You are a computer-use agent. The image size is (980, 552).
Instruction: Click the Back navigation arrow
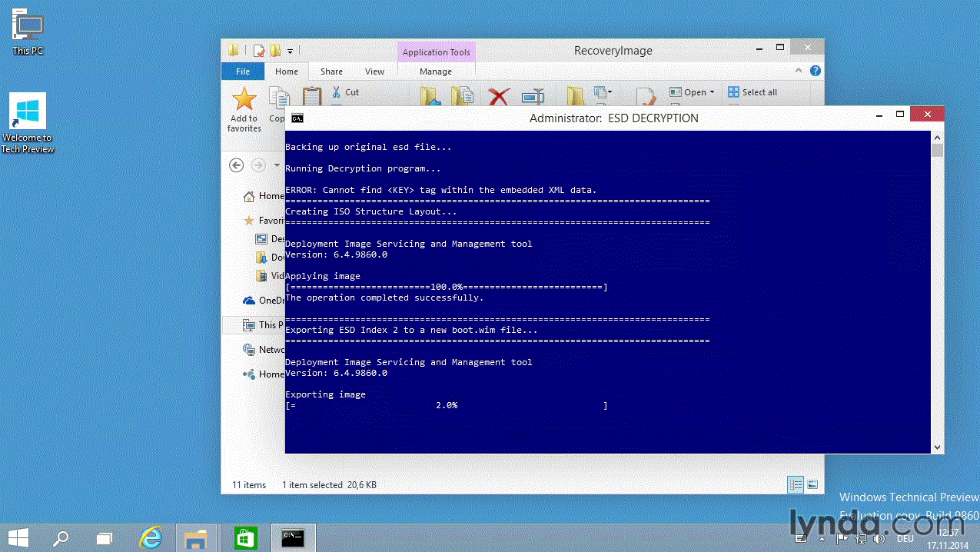click(237, 165)
